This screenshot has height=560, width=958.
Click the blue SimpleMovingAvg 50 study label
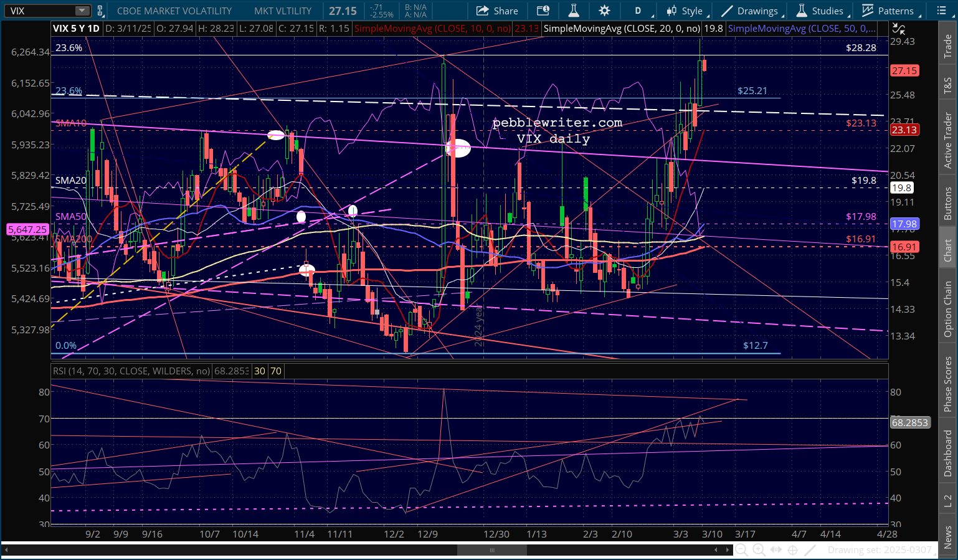(x=802, y=29)
